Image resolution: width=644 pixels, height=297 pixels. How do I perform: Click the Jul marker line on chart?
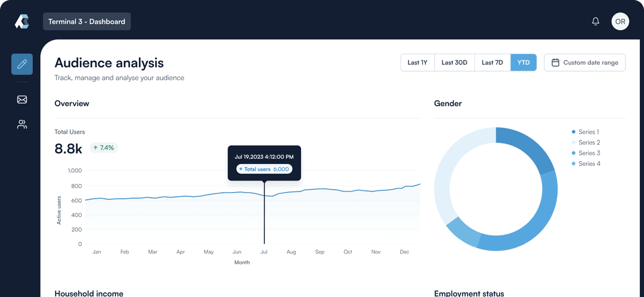coord(264,221)
